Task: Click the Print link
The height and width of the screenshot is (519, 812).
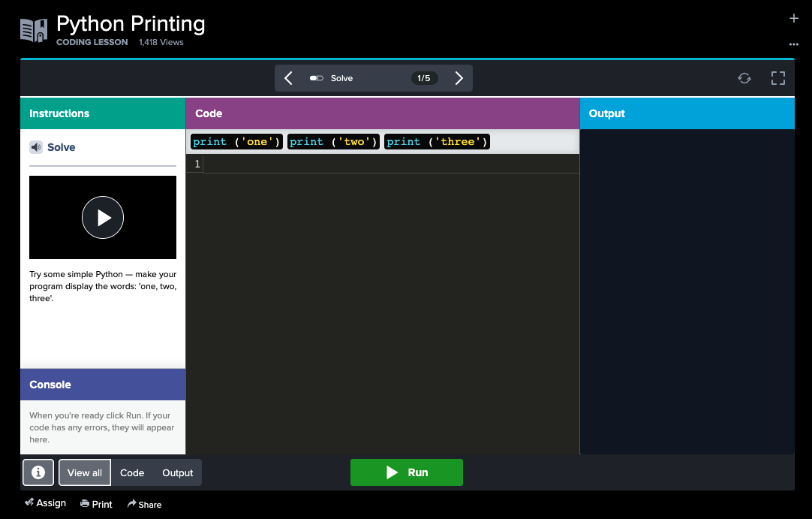Action: (x=96, y=504)
